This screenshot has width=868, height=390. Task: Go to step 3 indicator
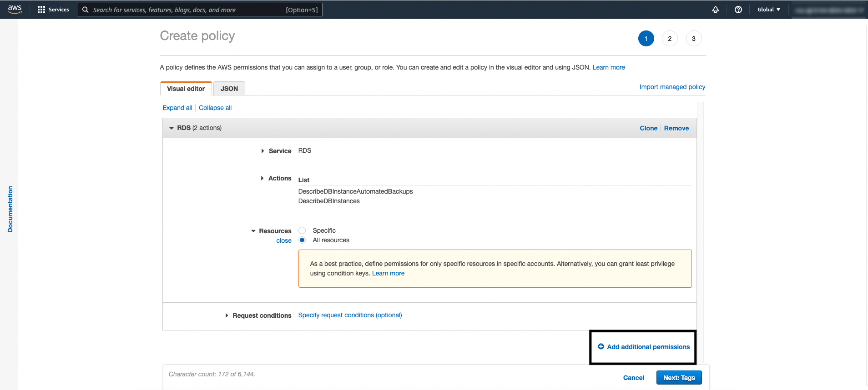click(694, 39)
